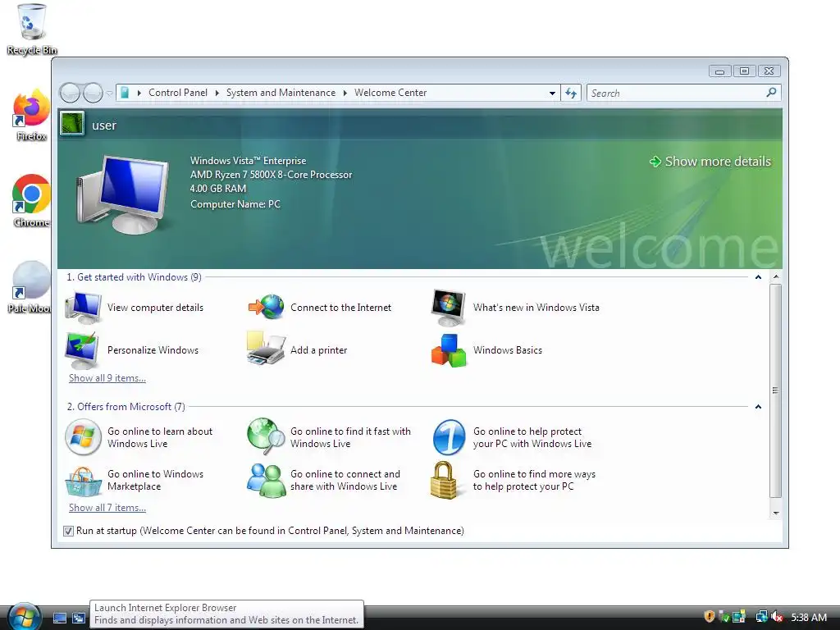Click the padlock icon for protecting your PC

tap(444, 480)
